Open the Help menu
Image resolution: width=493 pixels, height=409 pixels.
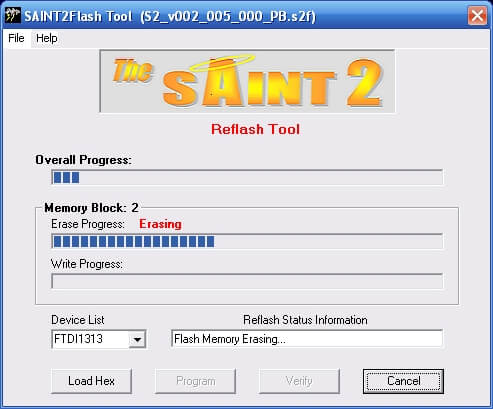tap(47, 38)
